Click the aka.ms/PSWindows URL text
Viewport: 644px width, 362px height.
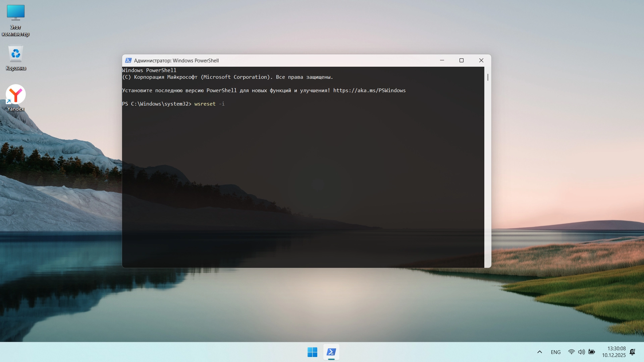click(369, 90)
